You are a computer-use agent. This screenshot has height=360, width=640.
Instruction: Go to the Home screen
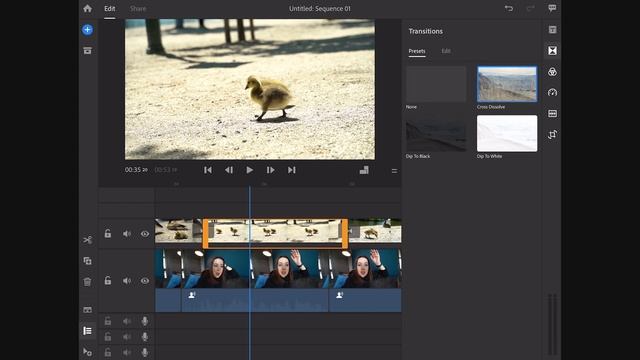[87, 9]
